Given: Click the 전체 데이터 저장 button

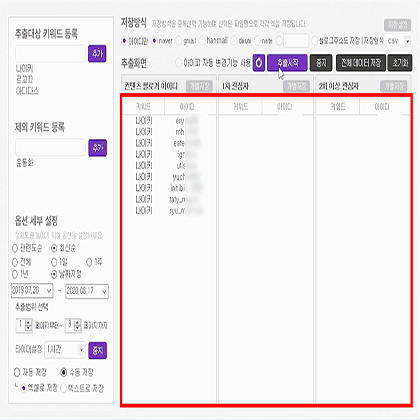Looking at the screenshot, I should click(361, 63).
